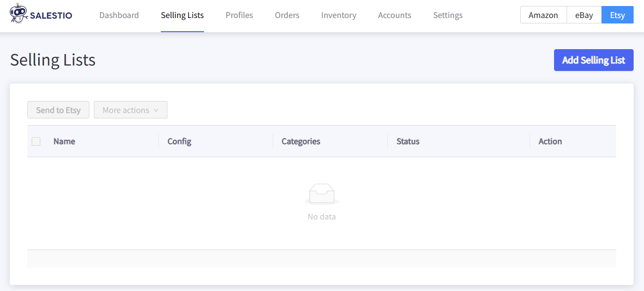This screenshot has width=644, height=291.
Task: Click the No data text
Action: [322, 217]
